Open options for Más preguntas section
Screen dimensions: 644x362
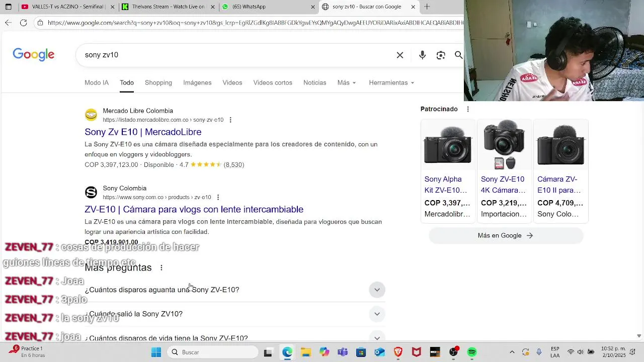(162, 268)
